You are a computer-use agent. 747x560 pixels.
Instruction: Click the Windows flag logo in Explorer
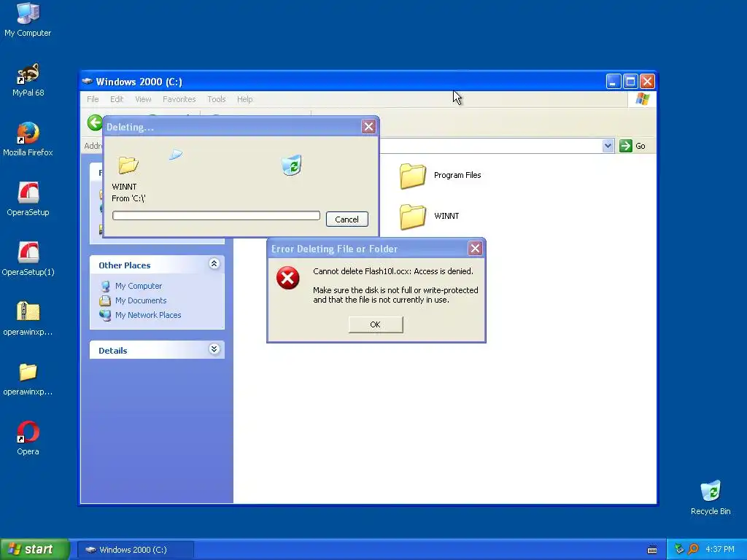pyautogui.click(x=642, y=99)
